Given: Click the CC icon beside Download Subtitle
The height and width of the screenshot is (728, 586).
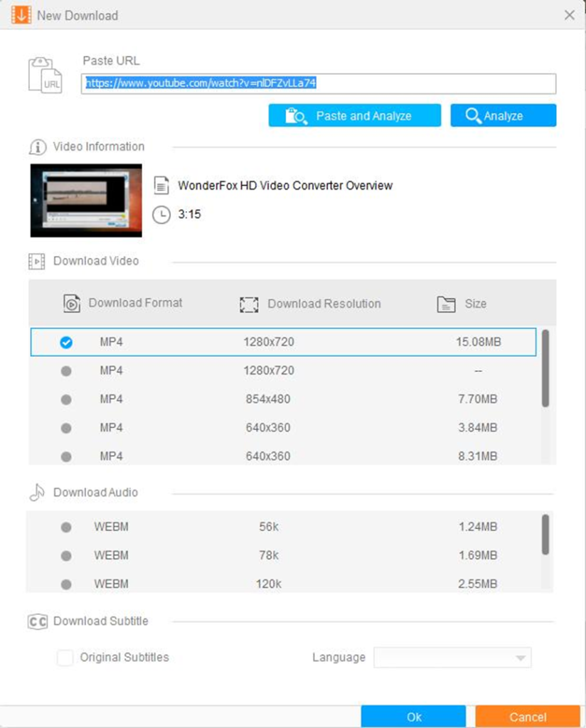Looking at the screenshot, I should 38,621.
